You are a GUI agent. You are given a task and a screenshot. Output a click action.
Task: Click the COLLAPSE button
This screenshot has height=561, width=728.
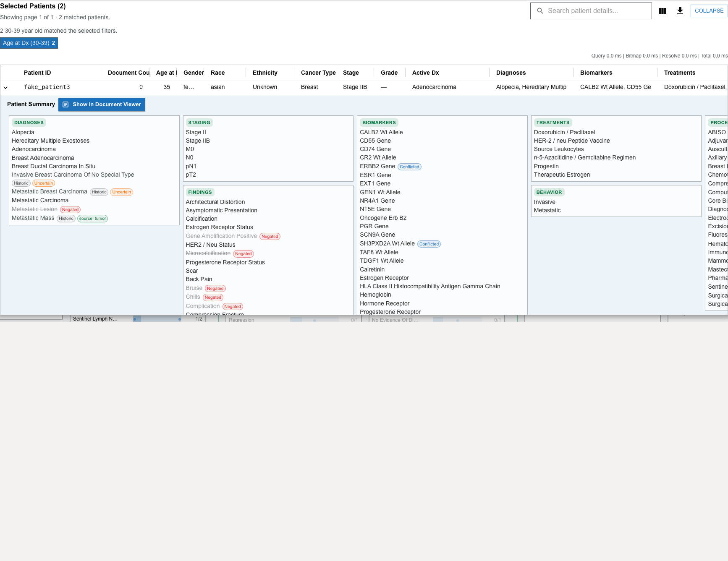[x=709, y=11]
